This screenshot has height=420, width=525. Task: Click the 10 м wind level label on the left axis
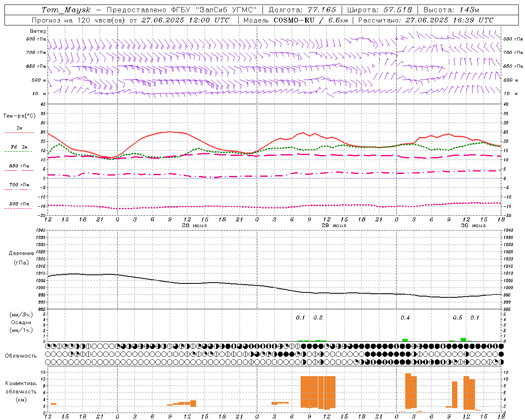click(39, 94)
